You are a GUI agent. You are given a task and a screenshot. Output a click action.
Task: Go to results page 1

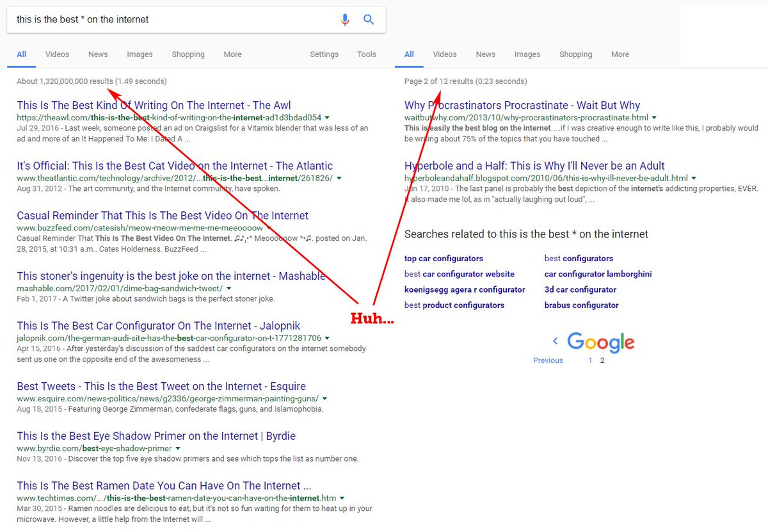click(590, 360)
